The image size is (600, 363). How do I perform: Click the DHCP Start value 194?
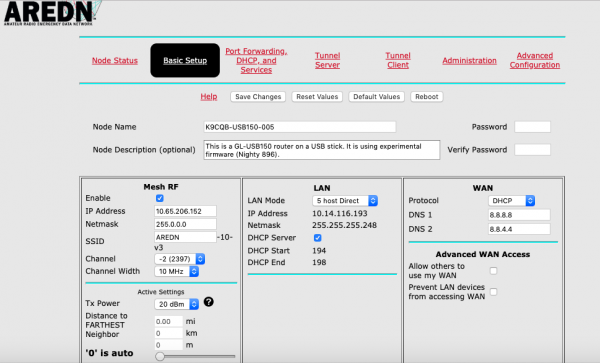[319, 251]
